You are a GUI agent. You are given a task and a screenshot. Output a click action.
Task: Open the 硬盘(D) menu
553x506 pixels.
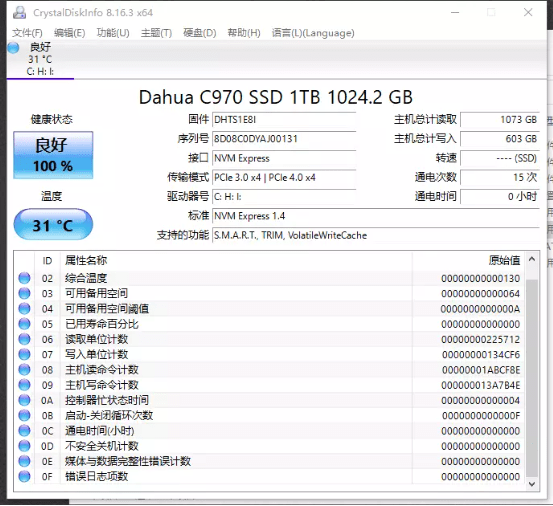coord(200,33)
